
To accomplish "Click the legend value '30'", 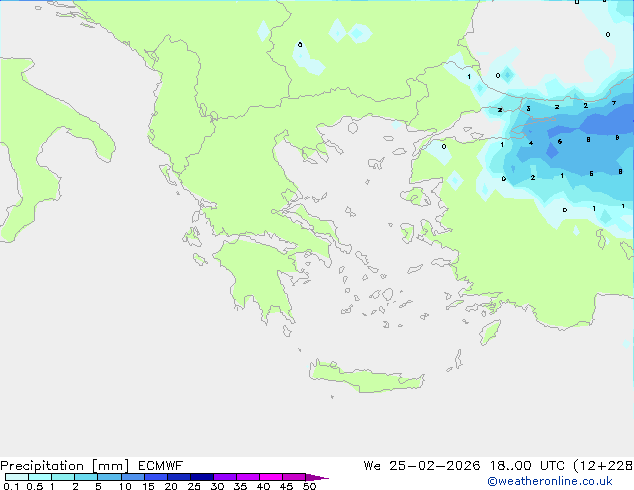I will (218, 486).
